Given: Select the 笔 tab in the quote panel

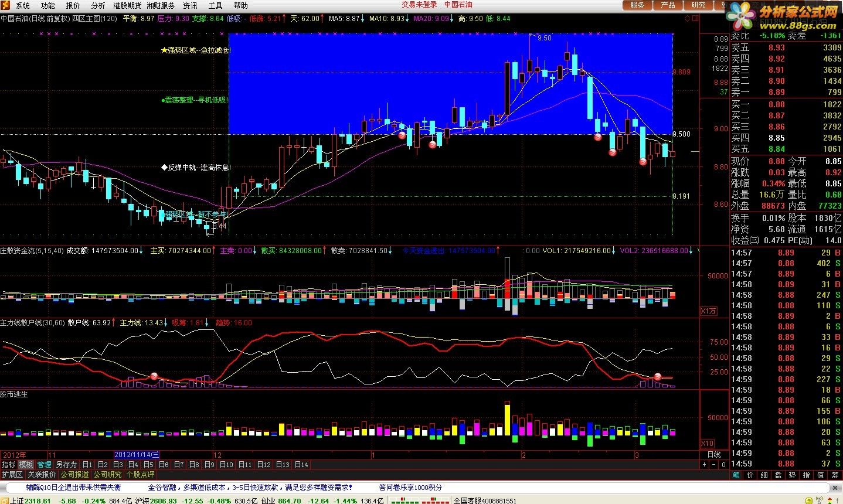Looking at the screenshot, I should click(736, 475).
